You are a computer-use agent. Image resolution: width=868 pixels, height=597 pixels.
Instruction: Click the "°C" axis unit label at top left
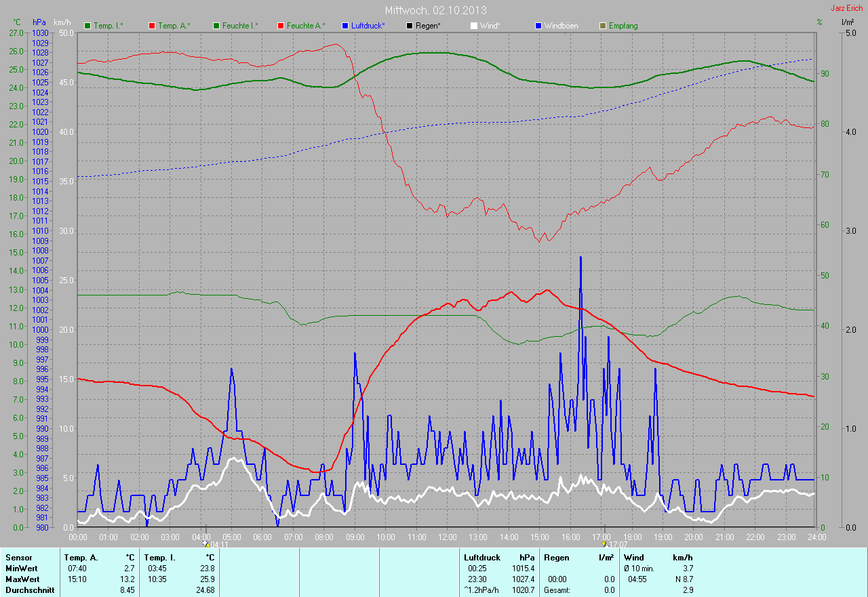coord(17,22)
